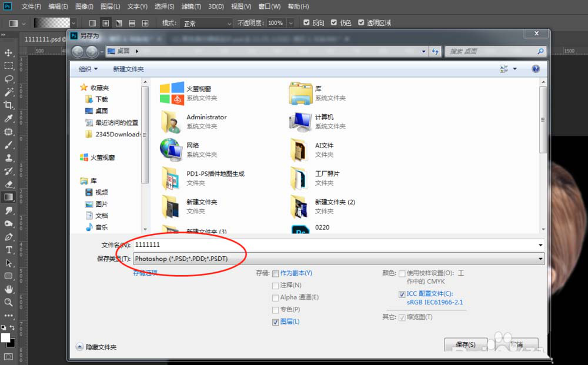Click the 新建文件夹 (New Folder) button
Screen dimensions: 588x365
[128, 69]
